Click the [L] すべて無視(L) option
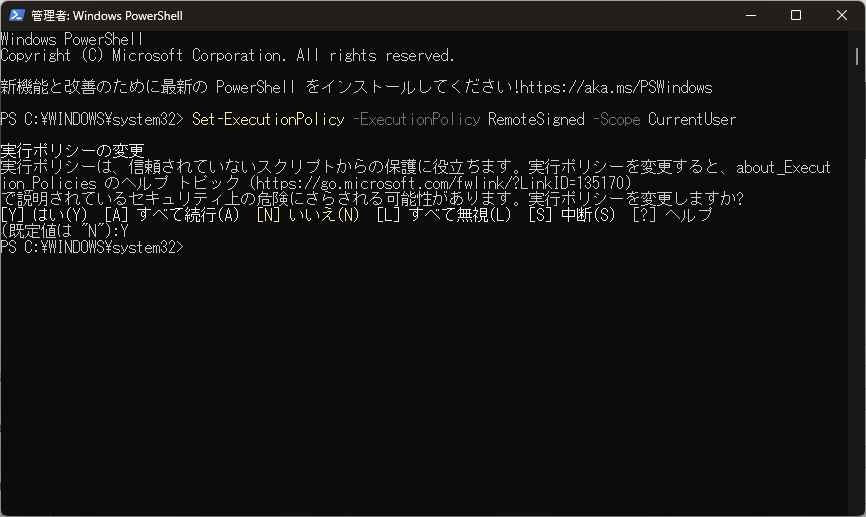The image size is (866, 517). click(443, 215)
